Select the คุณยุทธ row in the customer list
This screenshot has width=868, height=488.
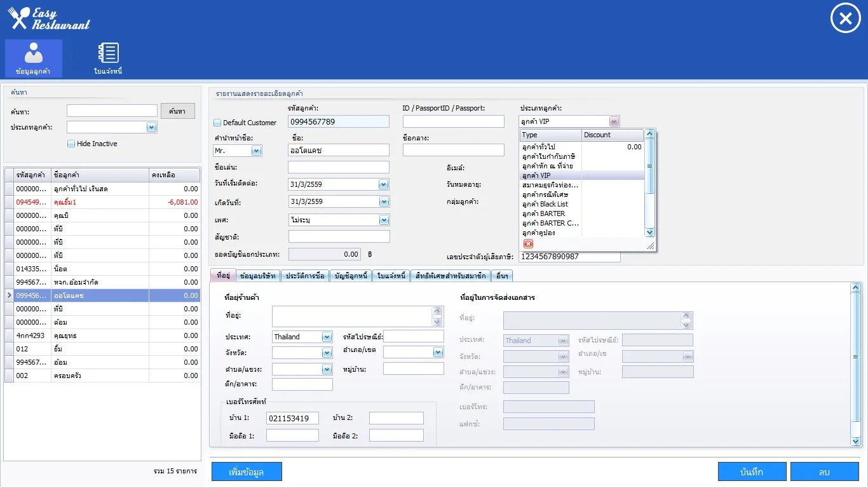click(102, 335)
